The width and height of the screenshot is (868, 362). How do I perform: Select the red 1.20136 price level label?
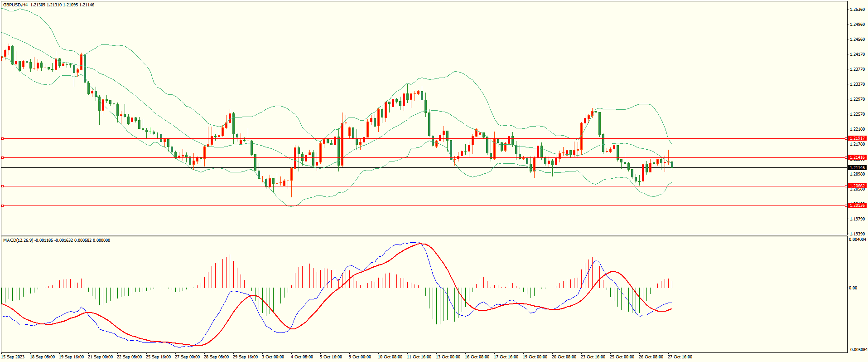857,205
